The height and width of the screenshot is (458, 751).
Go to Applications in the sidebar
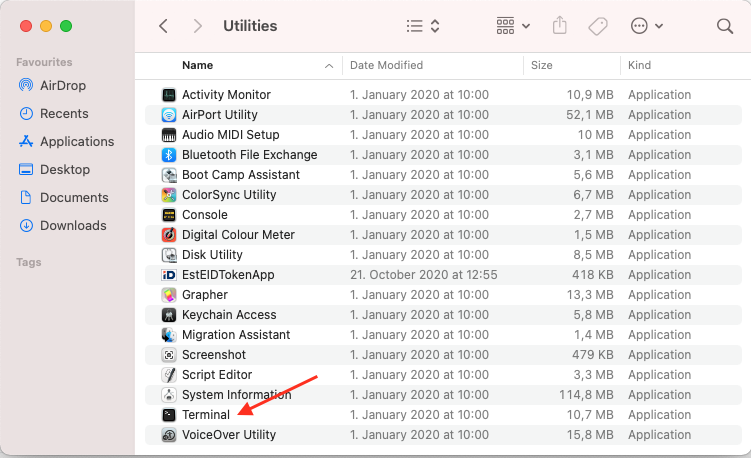pyautogui.click(x=77, y=141)
